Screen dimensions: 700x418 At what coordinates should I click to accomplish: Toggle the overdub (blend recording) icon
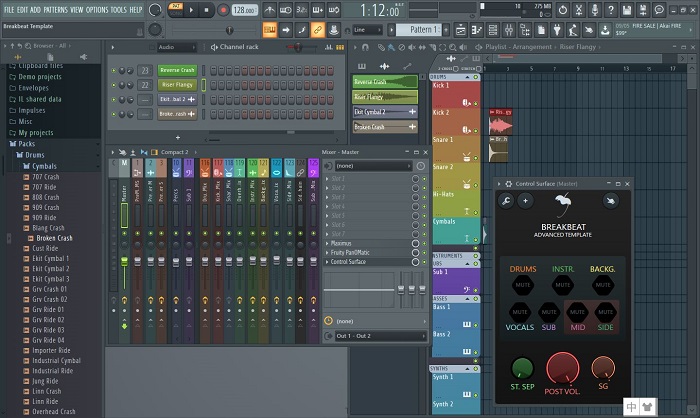click(x=317, y=9)
